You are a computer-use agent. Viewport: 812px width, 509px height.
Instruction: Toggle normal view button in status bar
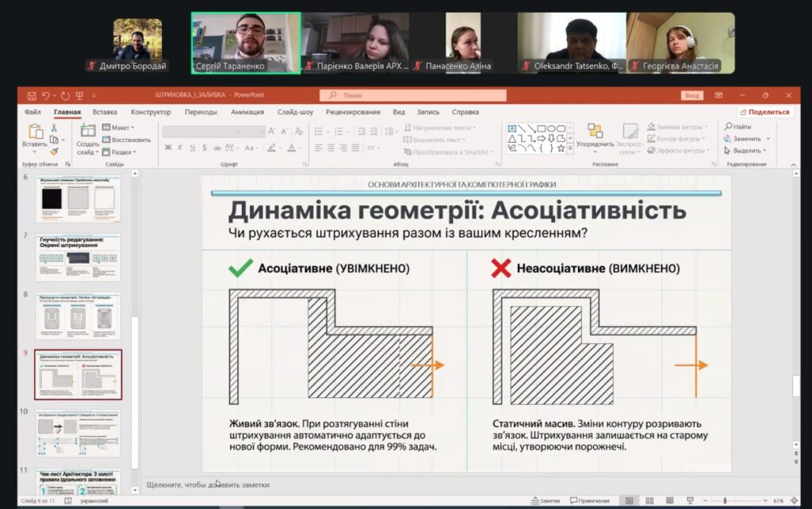[x=629, y=501]
